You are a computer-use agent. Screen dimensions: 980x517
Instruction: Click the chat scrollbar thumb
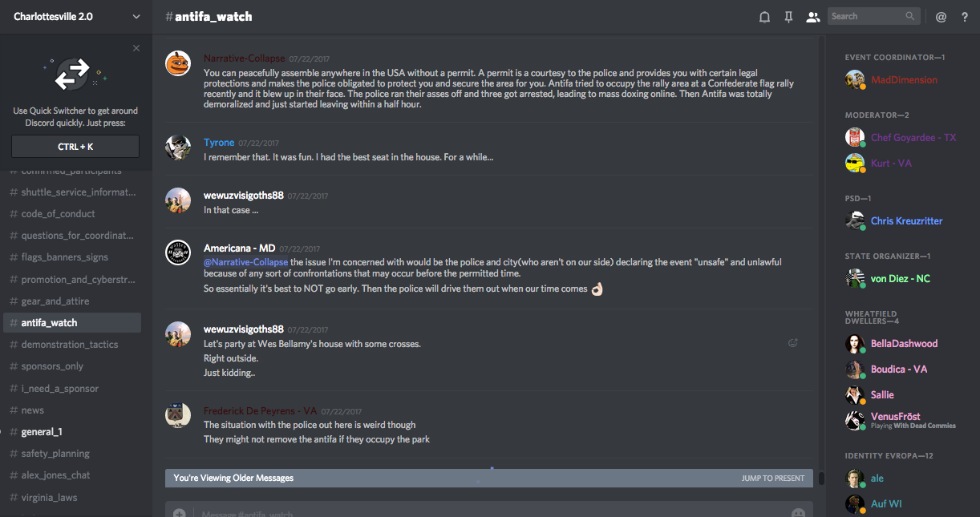tap(821, 479)
